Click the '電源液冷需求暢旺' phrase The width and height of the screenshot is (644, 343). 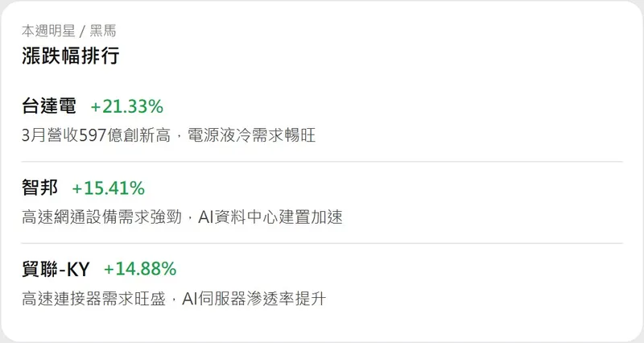click(250, 135)
